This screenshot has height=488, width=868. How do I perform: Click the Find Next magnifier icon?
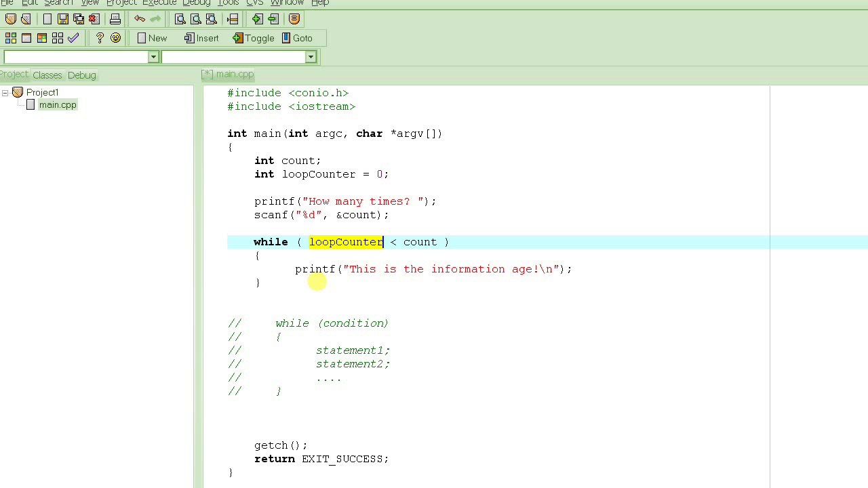click(212, 19)
